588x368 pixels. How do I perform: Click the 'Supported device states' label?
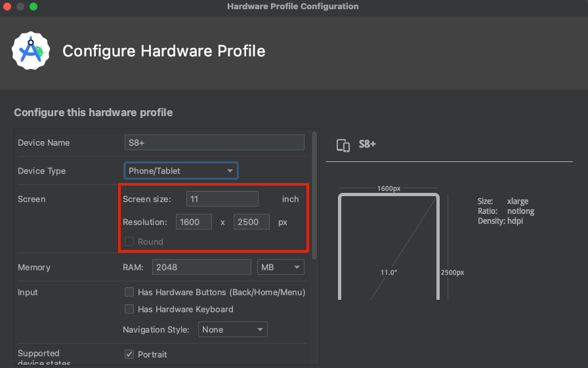44,358
